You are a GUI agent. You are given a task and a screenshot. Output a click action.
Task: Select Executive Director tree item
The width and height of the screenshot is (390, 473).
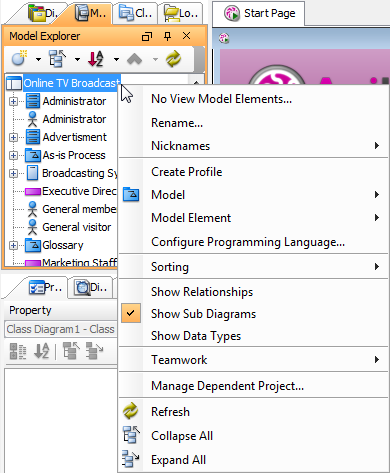(x=80, y=191)
